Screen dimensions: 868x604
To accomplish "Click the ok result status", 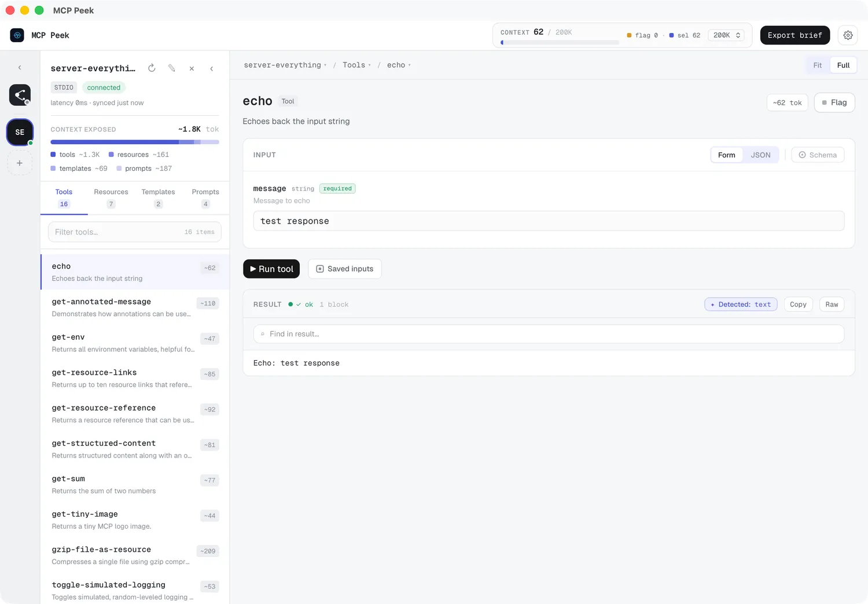I will tap(301, 305).
